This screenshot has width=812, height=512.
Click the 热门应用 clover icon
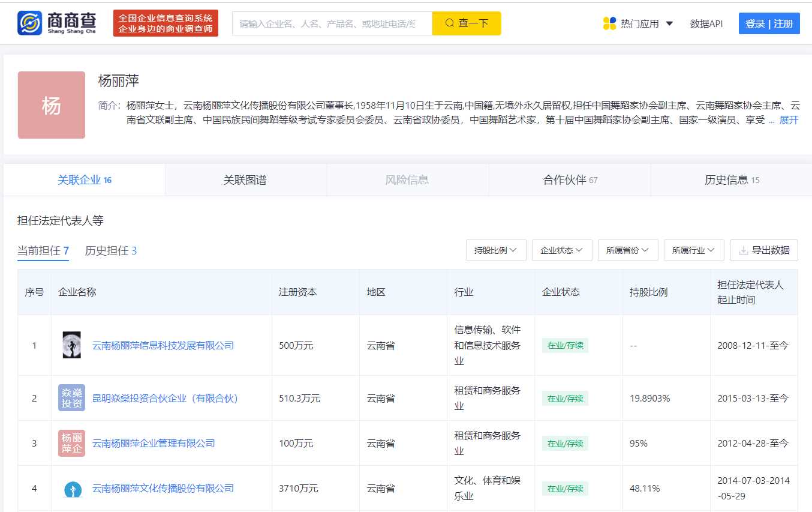pyautogui.click(x=609, y=23)
